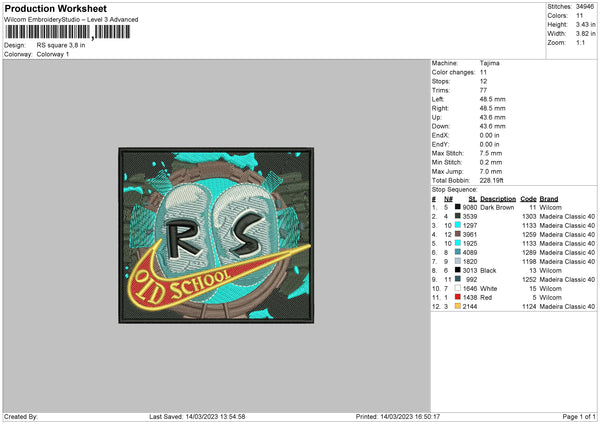Click code '1252' in row 9
The image size is (600, 424).
click(x=529, y=279)
